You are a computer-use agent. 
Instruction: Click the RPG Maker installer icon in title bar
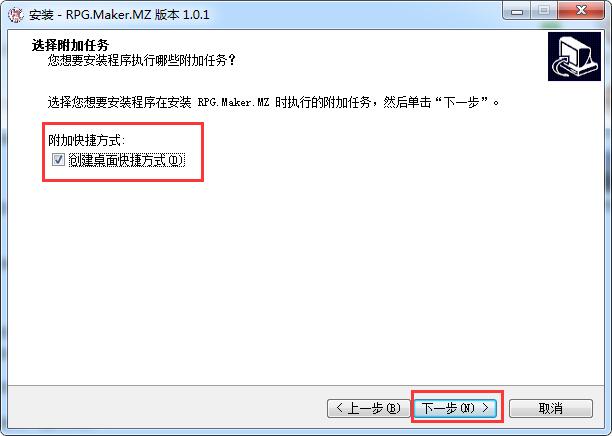(15, 15)
